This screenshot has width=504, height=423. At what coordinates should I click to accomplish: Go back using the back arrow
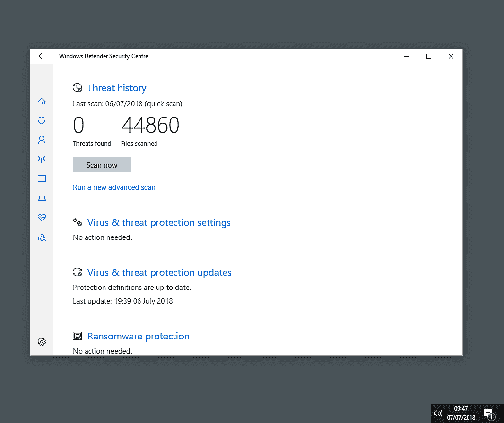42,56
